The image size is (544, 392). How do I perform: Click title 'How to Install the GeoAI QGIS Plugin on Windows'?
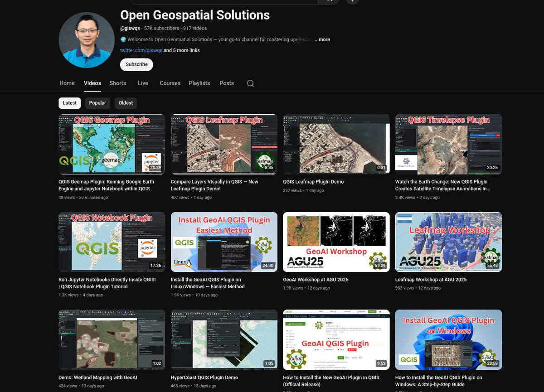pos(439,381)
